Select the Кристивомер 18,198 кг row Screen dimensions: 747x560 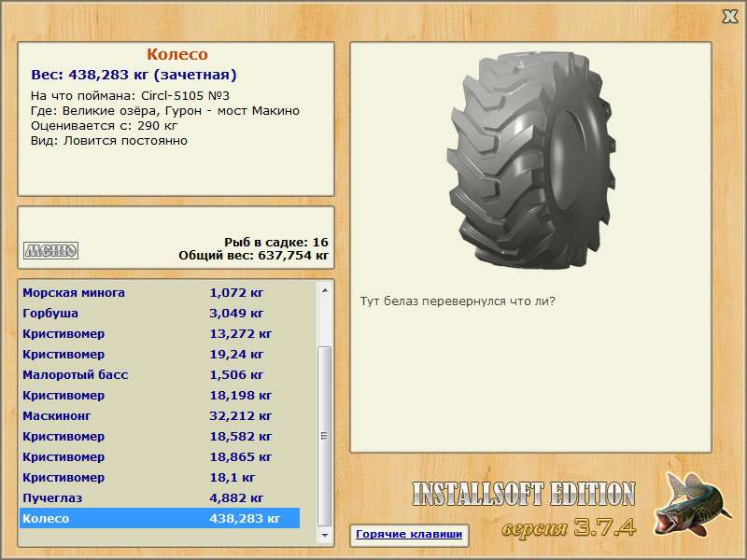tap(160, 395)
